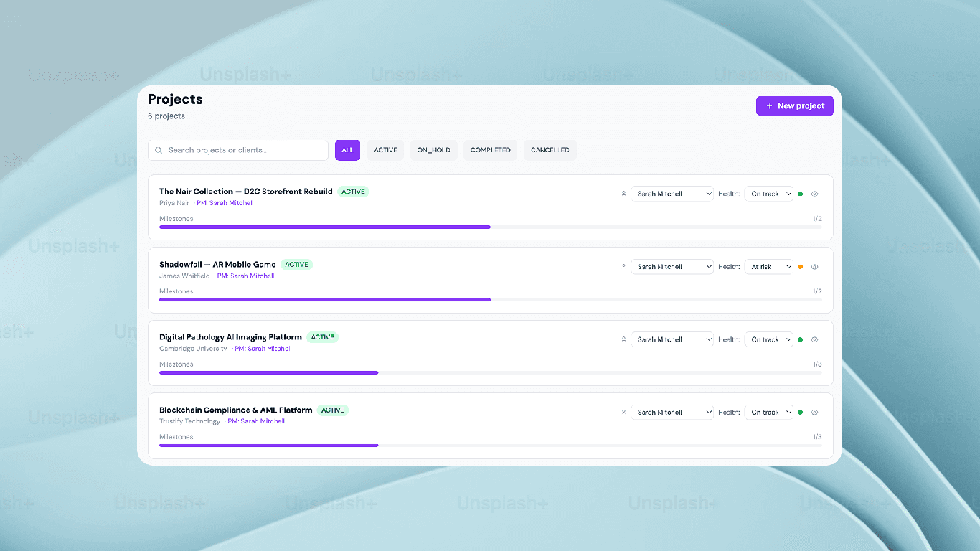The image size is (980, 551).
Task: Click client name James Whitfield
Action: (x=185, y=276)
